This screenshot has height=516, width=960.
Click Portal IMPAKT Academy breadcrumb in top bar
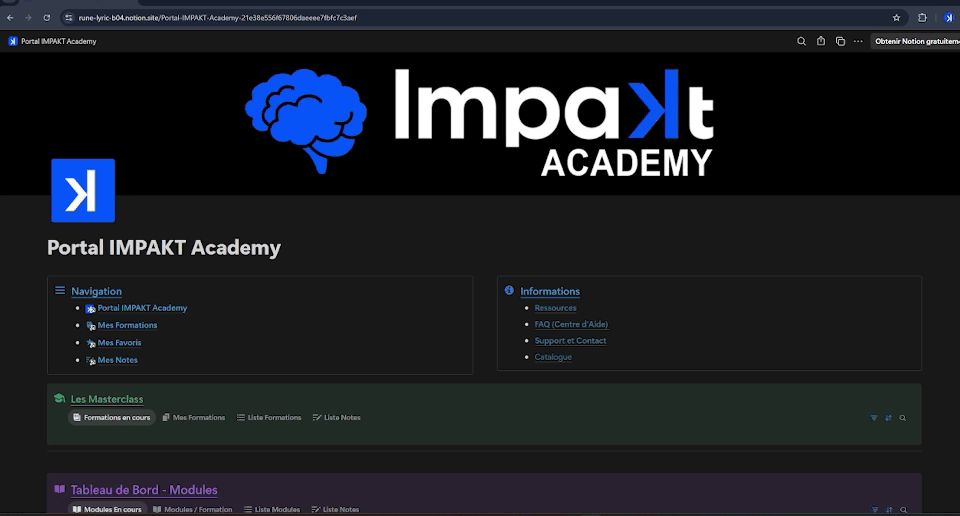click(x=59, y=41)
